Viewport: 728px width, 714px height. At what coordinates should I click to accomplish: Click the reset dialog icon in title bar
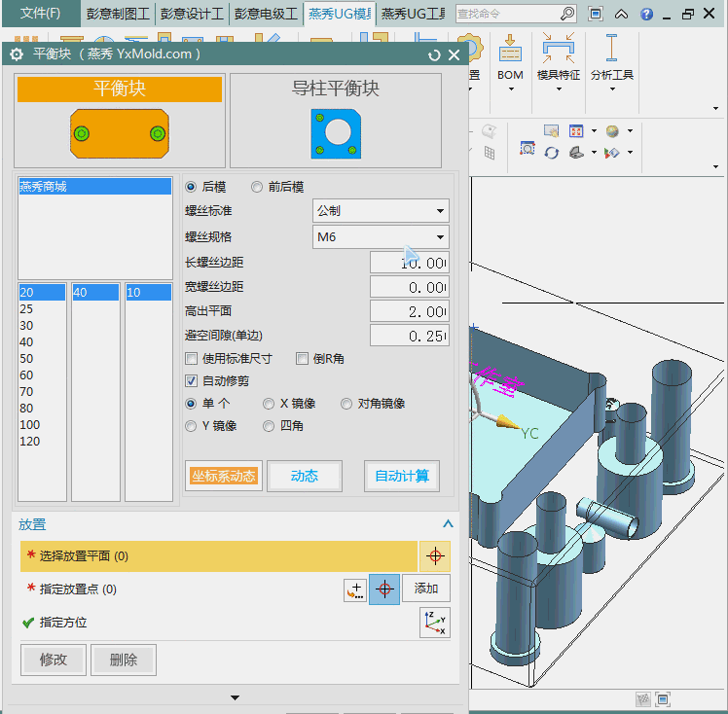coord(434,55)
